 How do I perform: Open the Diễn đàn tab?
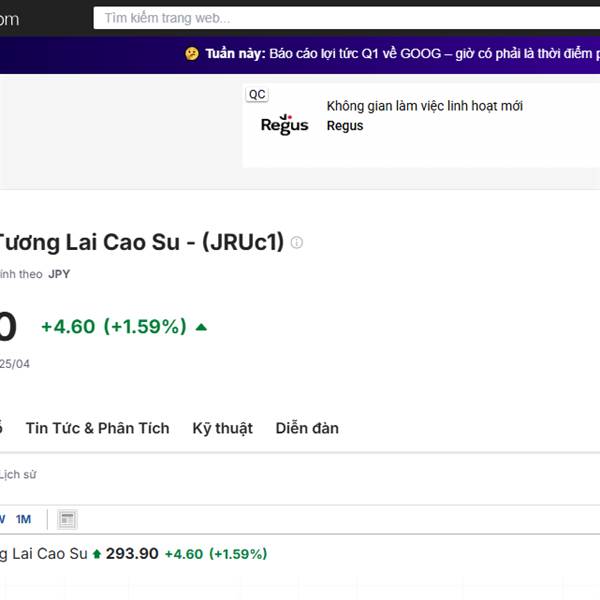307,428
